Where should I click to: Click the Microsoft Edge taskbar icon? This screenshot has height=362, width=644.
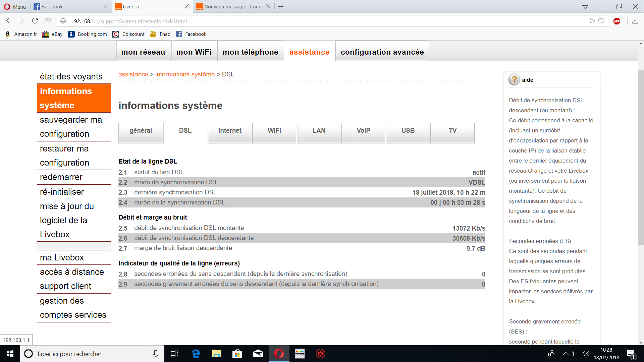196,354
